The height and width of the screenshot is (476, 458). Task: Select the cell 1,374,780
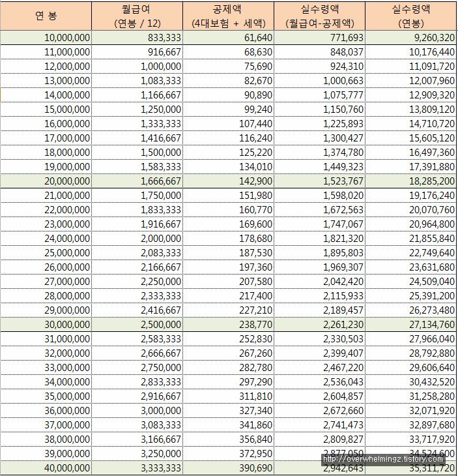coord(320,153)
